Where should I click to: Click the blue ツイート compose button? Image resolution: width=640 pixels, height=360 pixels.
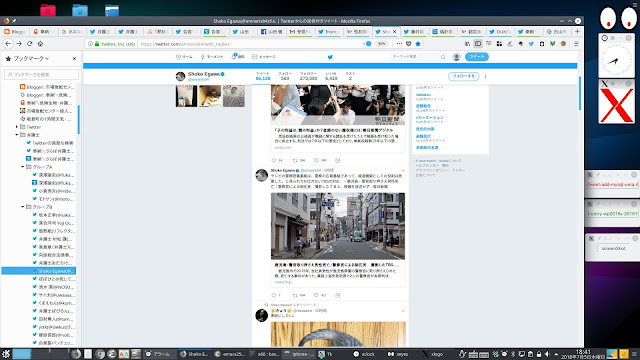pos(477,57)
